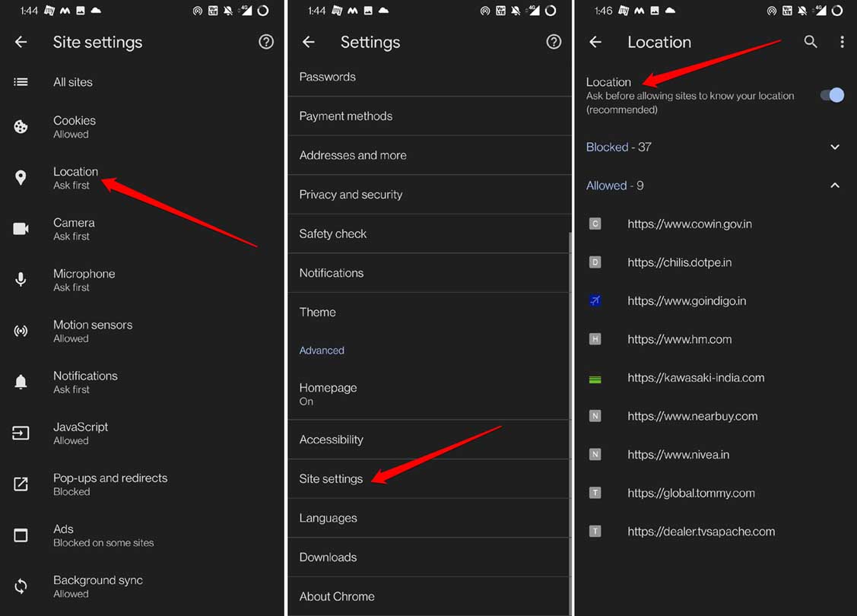Image resolution: width=857 pixels, height=616 pixels.
Task: Open three-dot overflow menu on Location screen
Action: pos(842,42)
